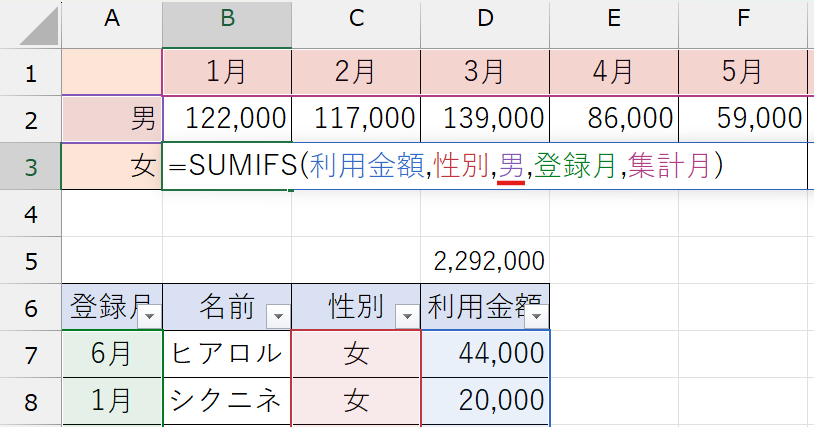Click the 2月 header cell
814x427 pixels.
coord(356,72)
